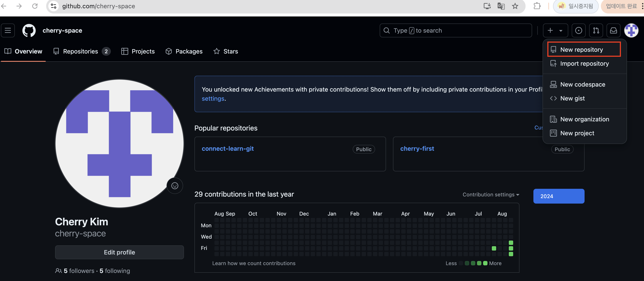Select New gist menu item

pos(572,98)
